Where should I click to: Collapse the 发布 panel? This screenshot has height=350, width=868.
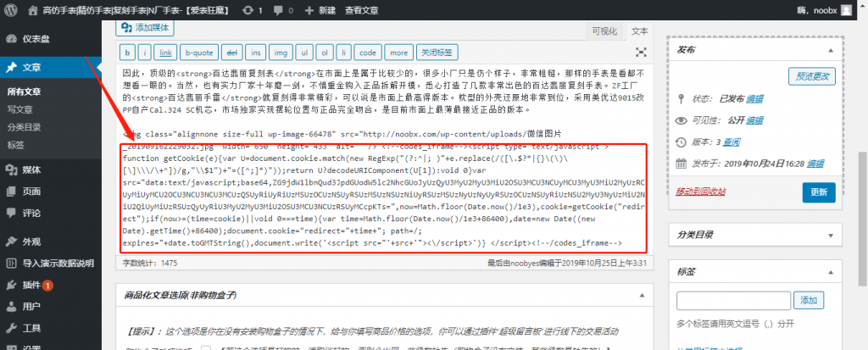pyautogui.click(x=831, y=50)
